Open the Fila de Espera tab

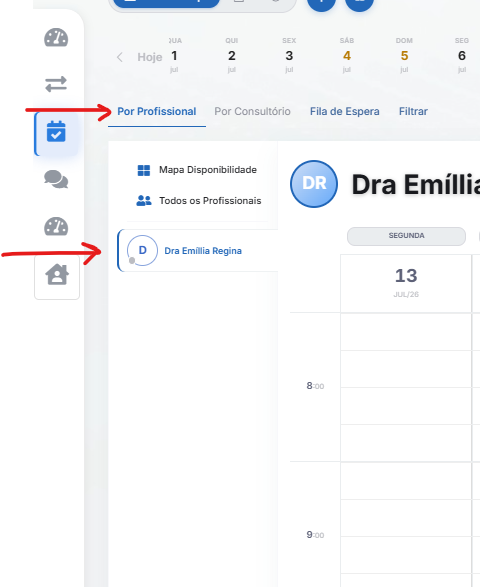[x=344, y=112]
